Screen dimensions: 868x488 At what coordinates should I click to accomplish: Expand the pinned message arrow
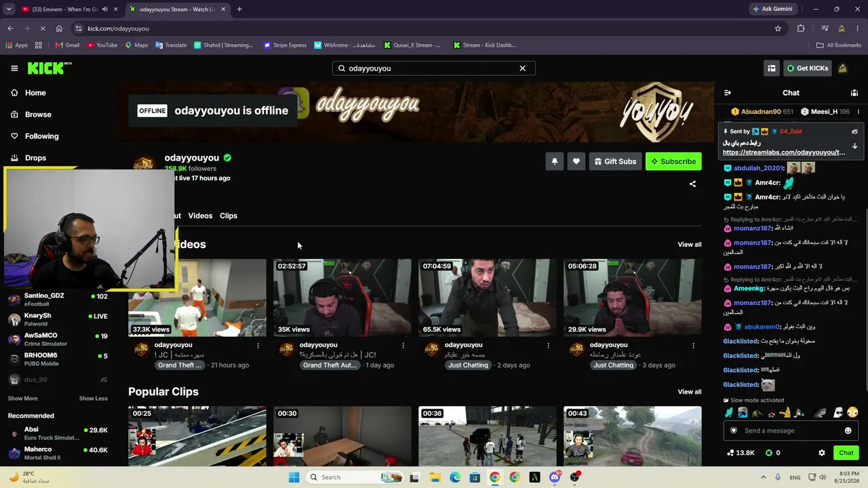tap(854, 146)
